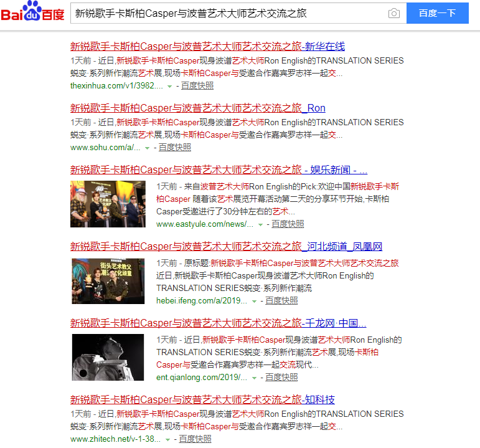Open the 河北频道_凤凰网 result title
The width and height of the screenshot is (480, 448).
(x=226, y=246)
